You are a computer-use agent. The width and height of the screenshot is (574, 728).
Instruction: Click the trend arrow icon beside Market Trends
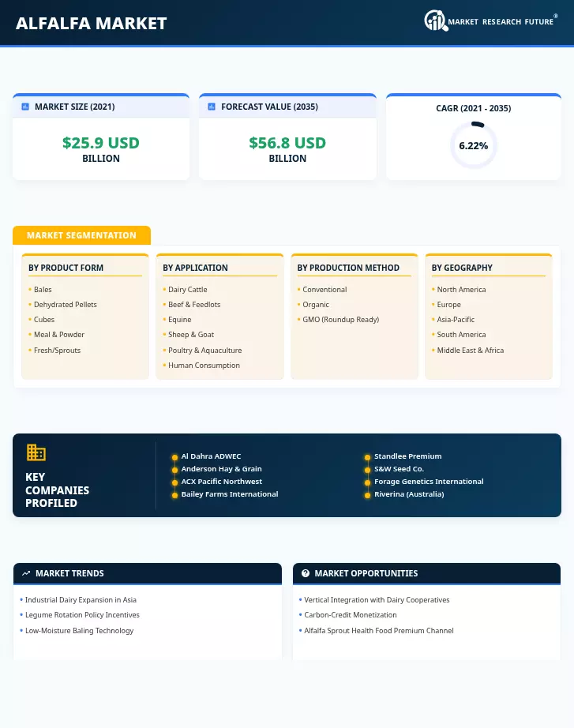26,573
